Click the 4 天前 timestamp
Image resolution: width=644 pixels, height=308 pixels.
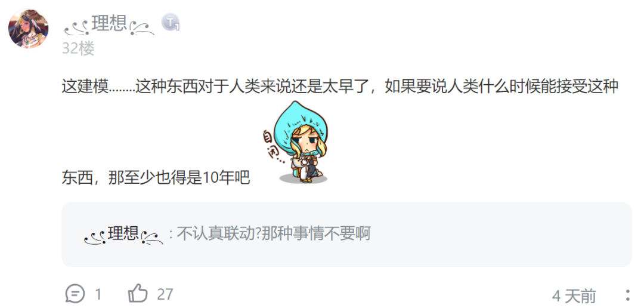tap(574, 295)
